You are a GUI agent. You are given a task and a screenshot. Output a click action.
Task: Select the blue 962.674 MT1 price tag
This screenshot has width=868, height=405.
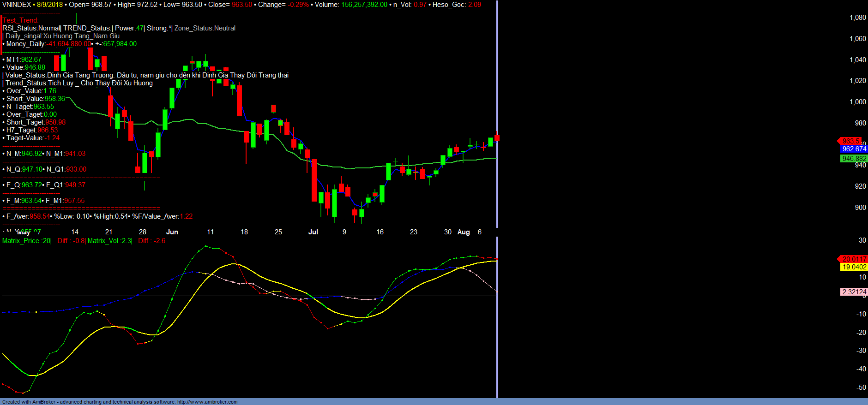click(854, 149)
